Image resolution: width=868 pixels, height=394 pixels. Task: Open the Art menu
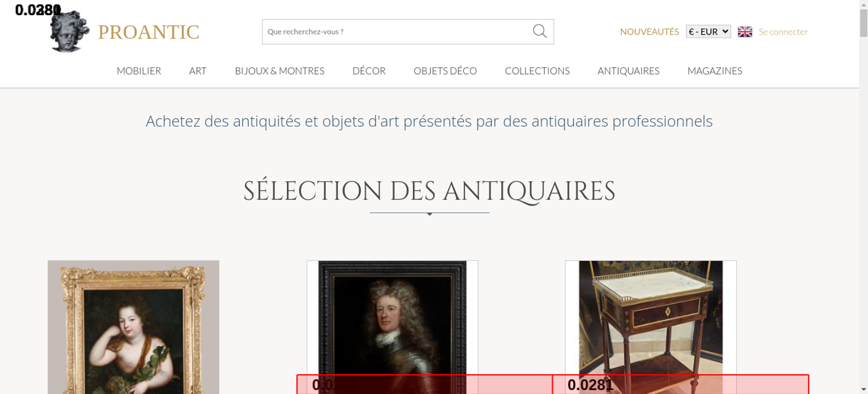coord(197,71)
